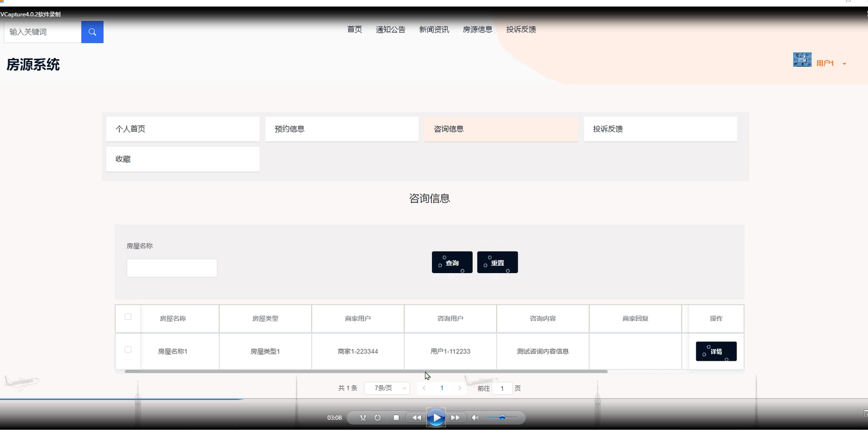Select page 1 in pagination
This screenshot has width=868, height=430.
[x=442, y=388]
